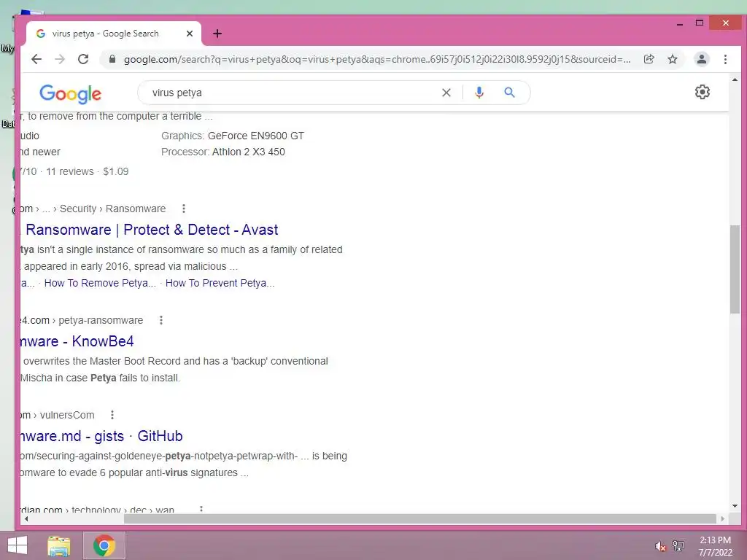Click 'Processor: Athlon 2 X3 450' text
This screenshot has height=560, width=747.
click(223, 152)
